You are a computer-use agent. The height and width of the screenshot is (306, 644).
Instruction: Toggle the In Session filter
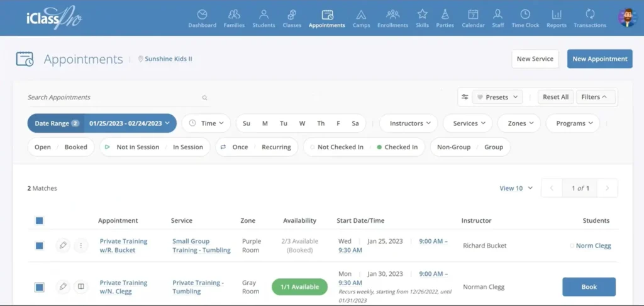point(188,147)
